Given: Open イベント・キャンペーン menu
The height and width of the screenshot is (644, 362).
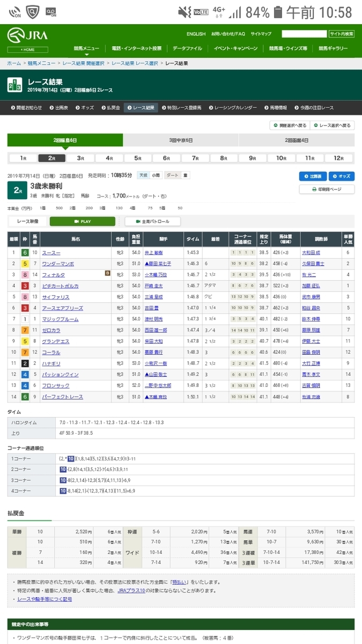Looking at the screenshot, I should pos(235,48).
